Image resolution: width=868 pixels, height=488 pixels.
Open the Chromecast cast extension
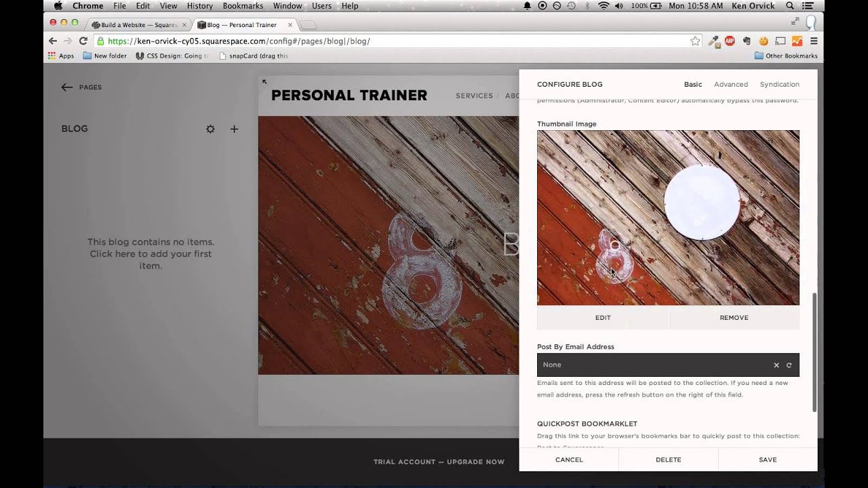pyautogui.click(x=780, y=41)
